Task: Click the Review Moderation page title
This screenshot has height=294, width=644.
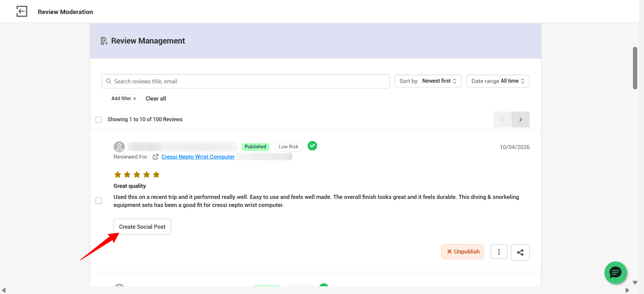Action: 65,12
